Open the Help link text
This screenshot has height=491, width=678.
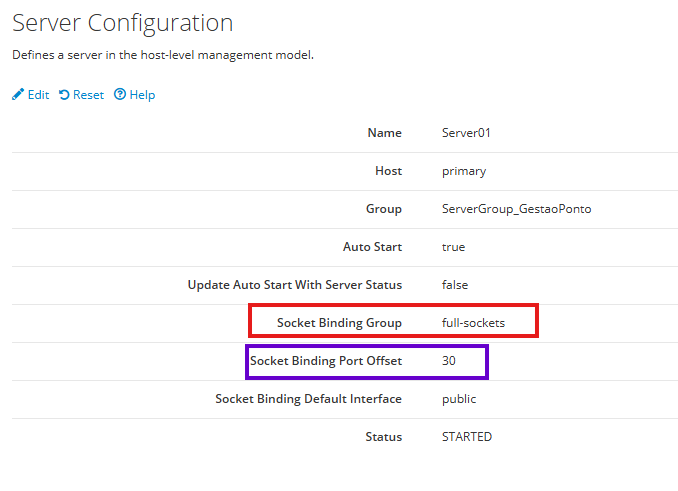[142, 95]
